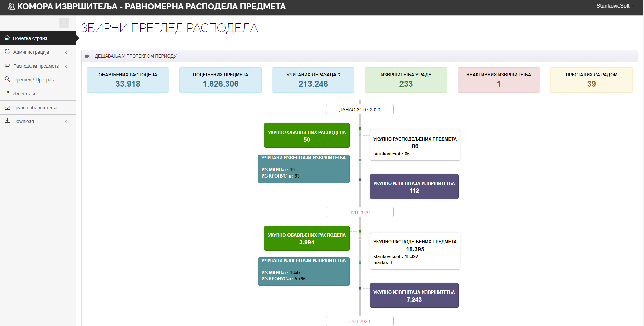Image resolution: width=644 pixels, height=326 pixels.
Task: Click the home icon beside Почетна страна
Action: [7, 38]
